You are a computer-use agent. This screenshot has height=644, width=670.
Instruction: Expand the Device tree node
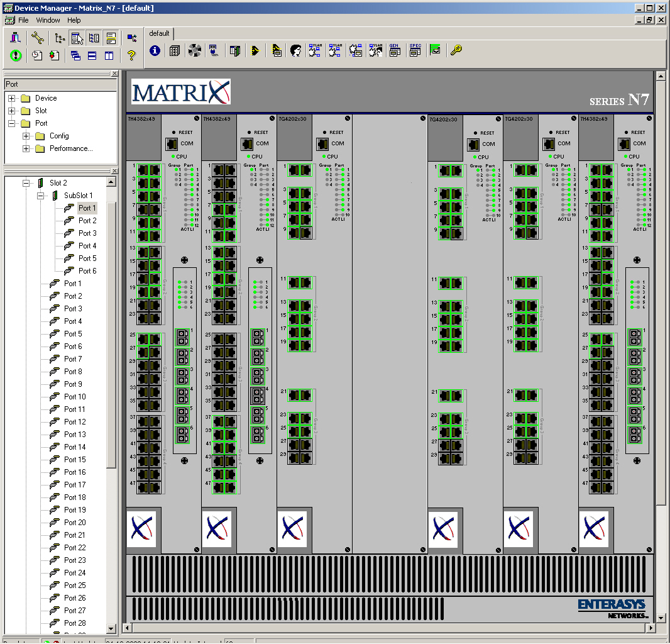tap(12, 98)
